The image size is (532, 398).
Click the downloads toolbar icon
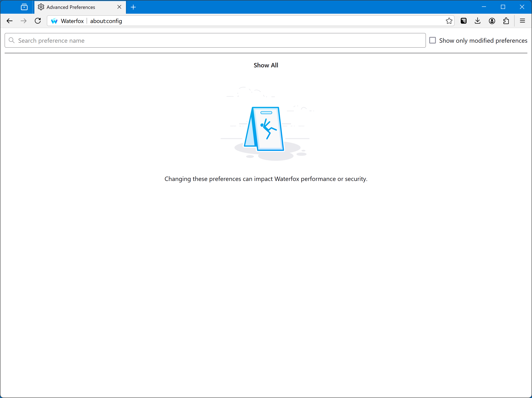(x=478, y=21)
